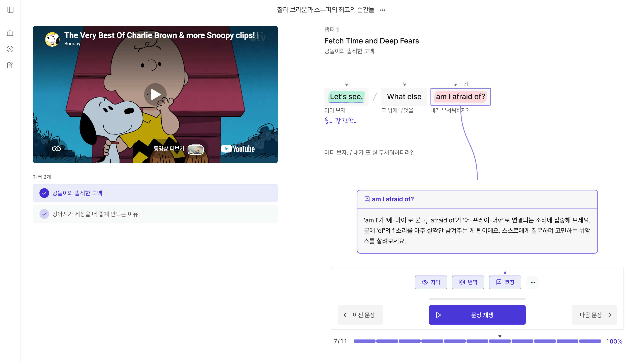Click the microphone above Let's see.
644x362 pixels.
[x=346, y=84]
